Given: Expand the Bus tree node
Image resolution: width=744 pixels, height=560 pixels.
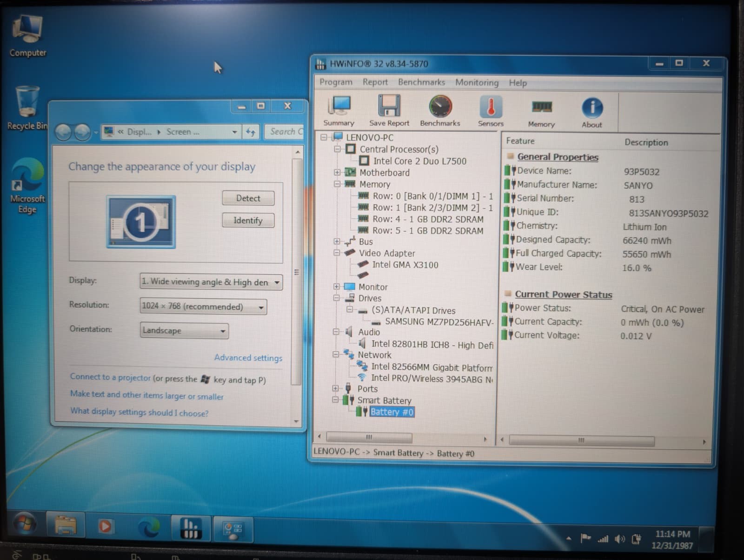Looking at the screenshot, I should [337, 241].
